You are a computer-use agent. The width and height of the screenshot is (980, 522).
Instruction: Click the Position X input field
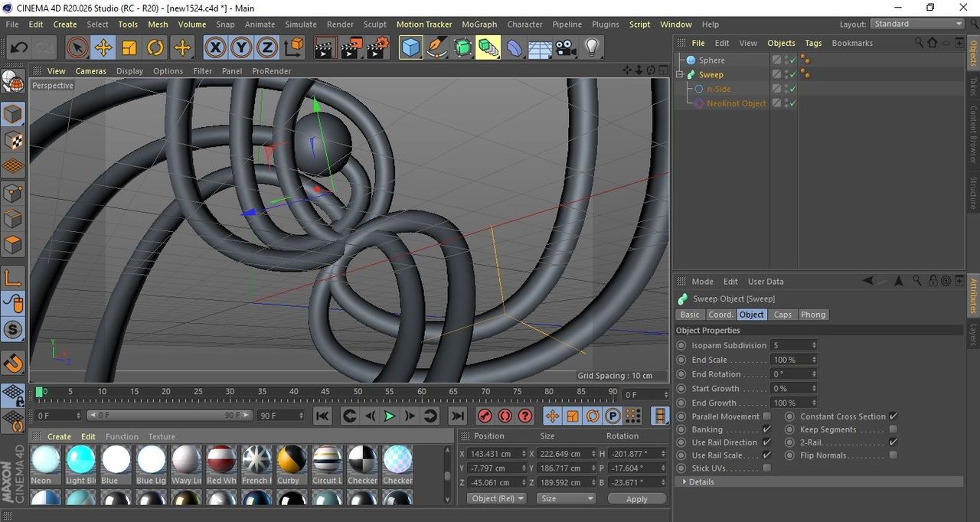click(495, 454)
